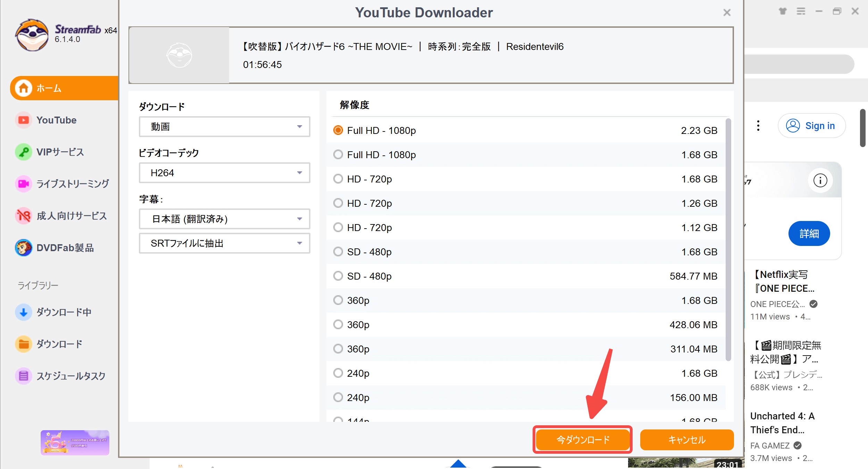The image size is (868, 469).
Task: Select Full HD 1080p 2.23 GB option
Action: pos(526,130)
